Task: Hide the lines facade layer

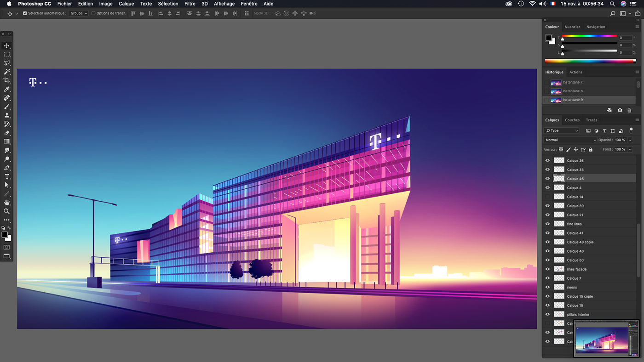Action: [x=547, y=269]
